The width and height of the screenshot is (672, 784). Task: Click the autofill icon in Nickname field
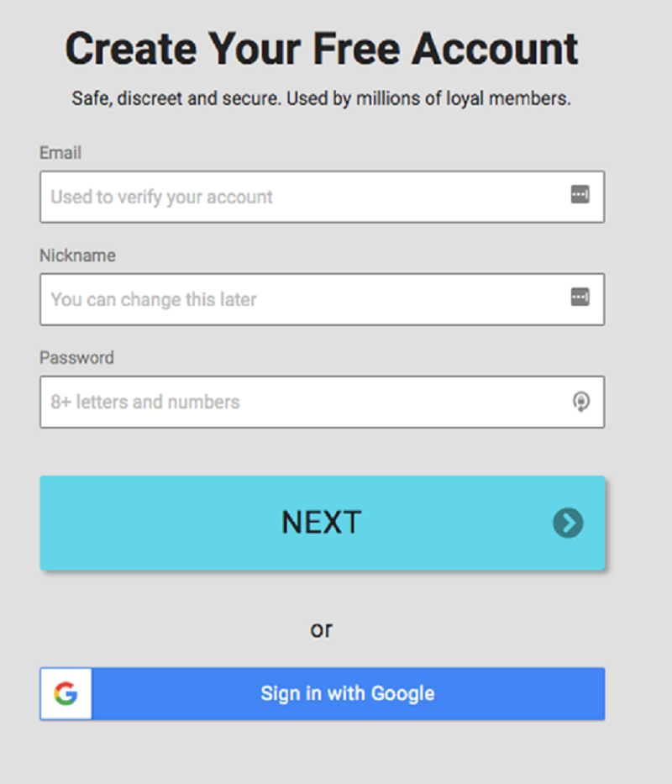point(580,297)
